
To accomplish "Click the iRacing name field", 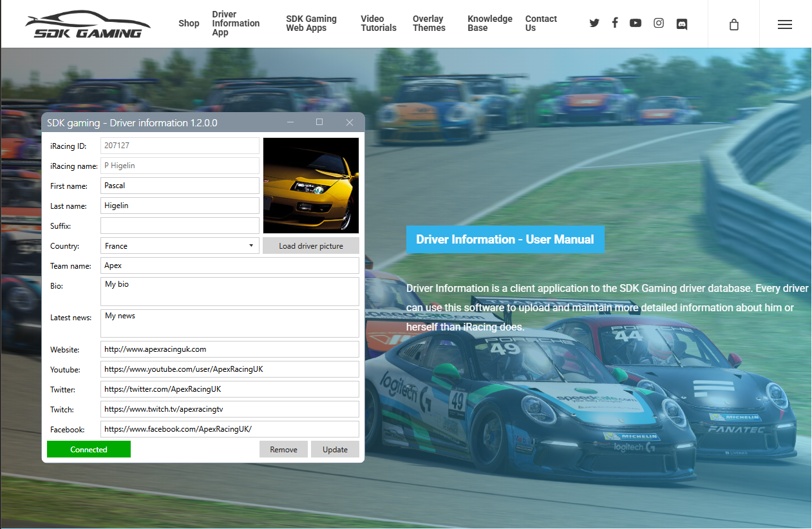I will 180,166.
